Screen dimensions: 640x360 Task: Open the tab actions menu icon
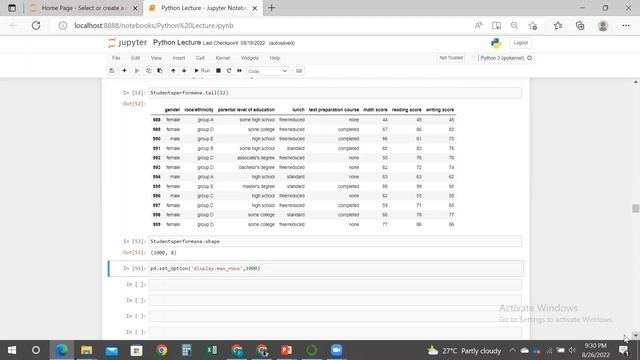pyautogui.click(x=12, y=8)
